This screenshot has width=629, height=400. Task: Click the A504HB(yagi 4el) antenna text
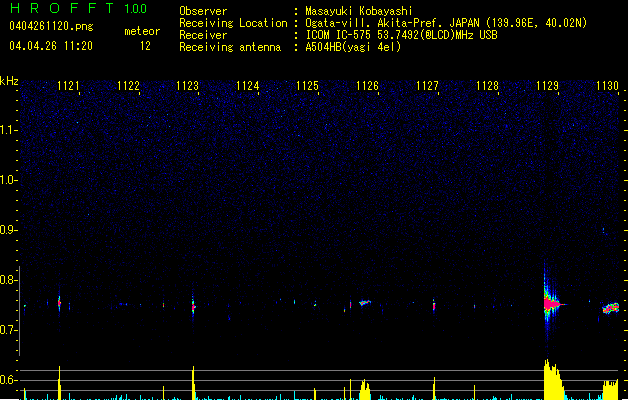tap(353, 47)
